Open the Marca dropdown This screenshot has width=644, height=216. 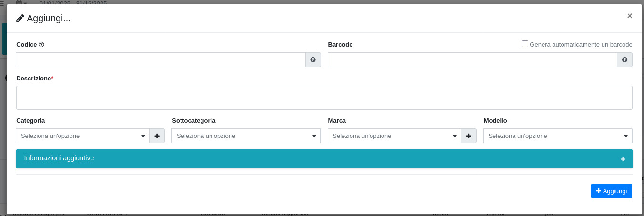[x=394, y=136]
